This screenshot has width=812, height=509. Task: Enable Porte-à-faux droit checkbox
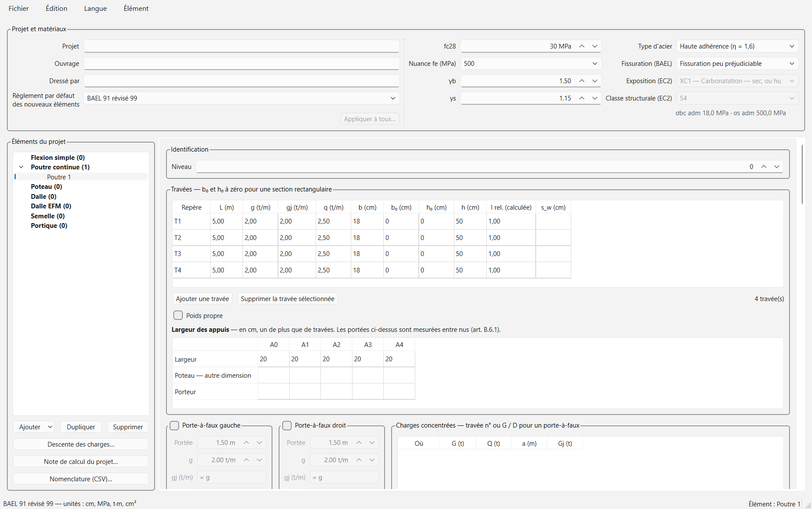287,425
